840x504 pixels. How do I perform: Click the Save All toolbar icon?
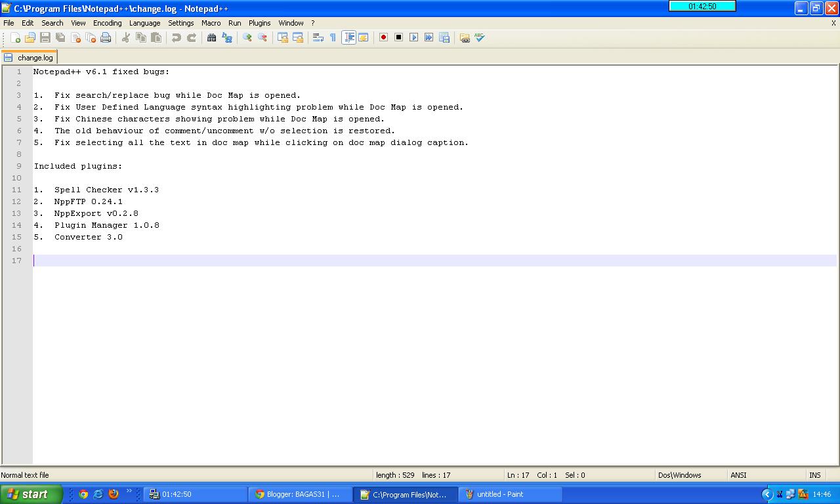click(60, 37)
